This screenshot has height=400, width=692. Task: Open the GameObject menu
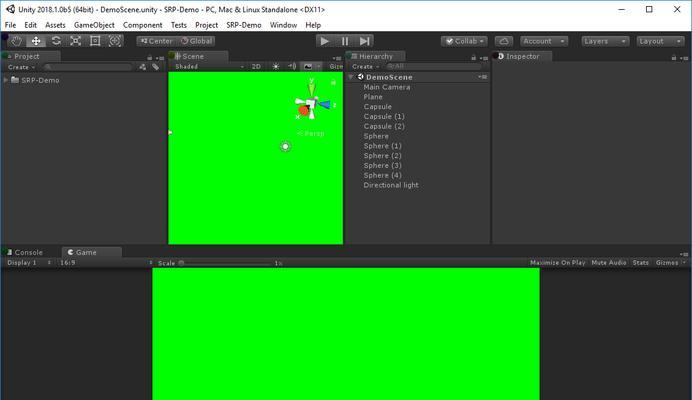94,25
